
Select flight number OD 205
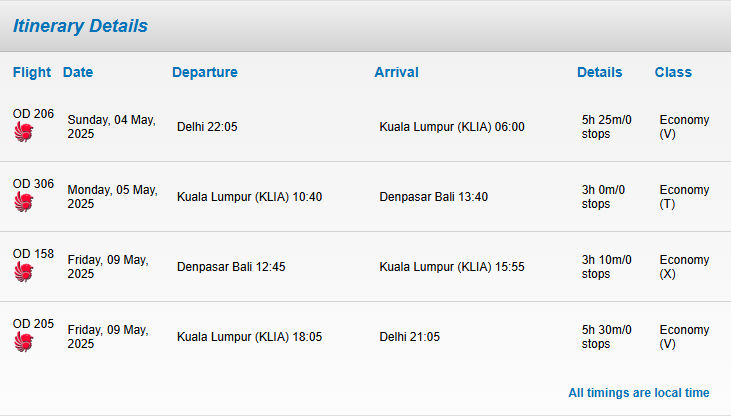coord(33,324)
